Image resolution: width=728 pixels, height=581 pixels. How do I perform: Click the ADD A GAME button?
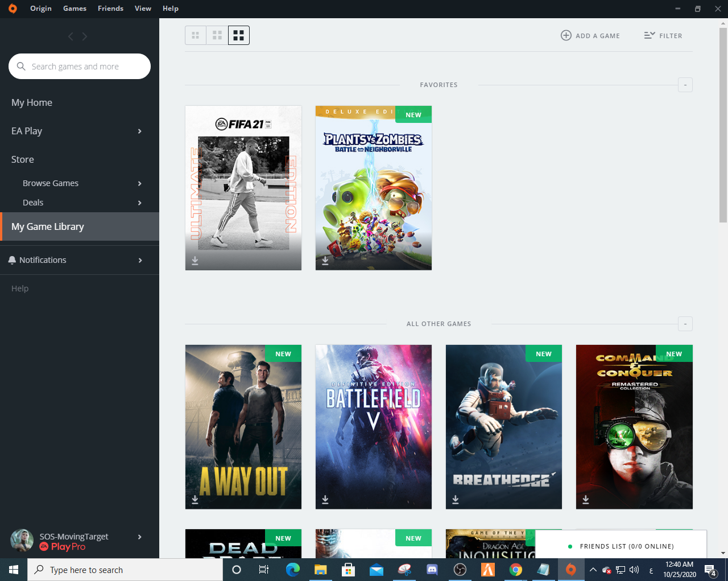[590, 35]
